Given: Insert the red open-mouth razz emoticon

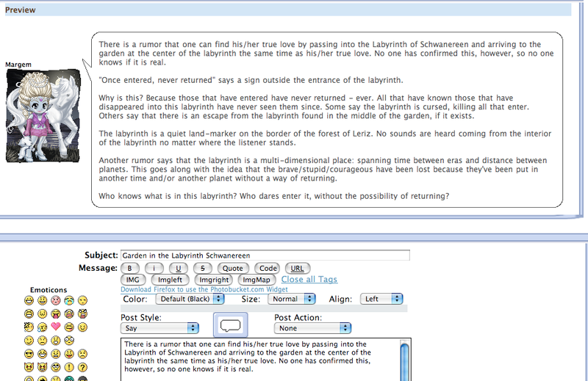Looking at the screenshot, I should point(69,354).
